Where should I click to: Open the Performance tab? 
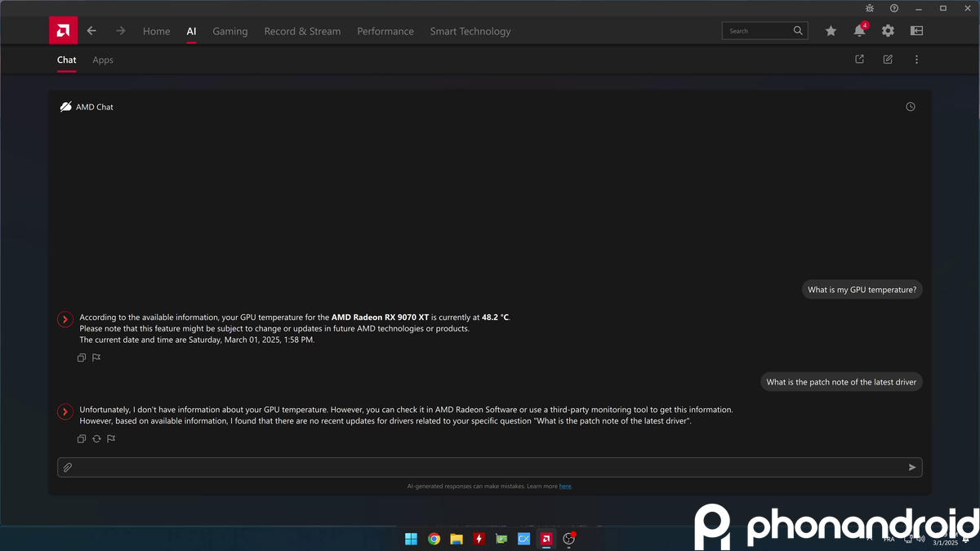[385, 31]
